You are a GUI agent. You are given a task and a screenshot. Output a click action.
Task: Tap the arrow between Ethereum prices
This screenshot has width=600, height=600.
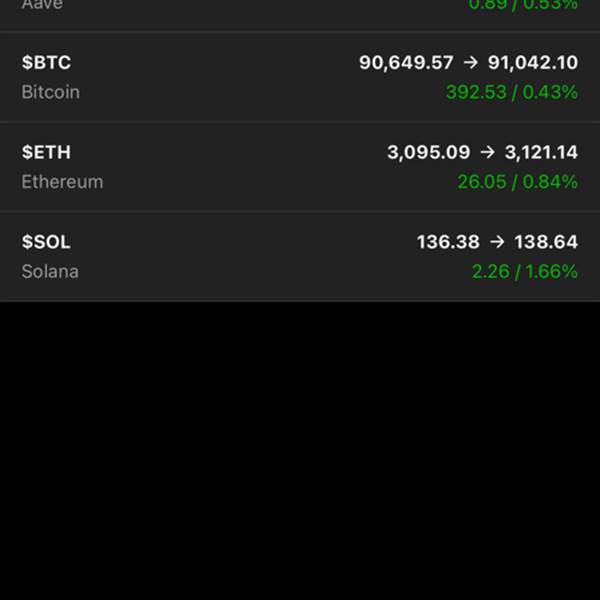487,152
